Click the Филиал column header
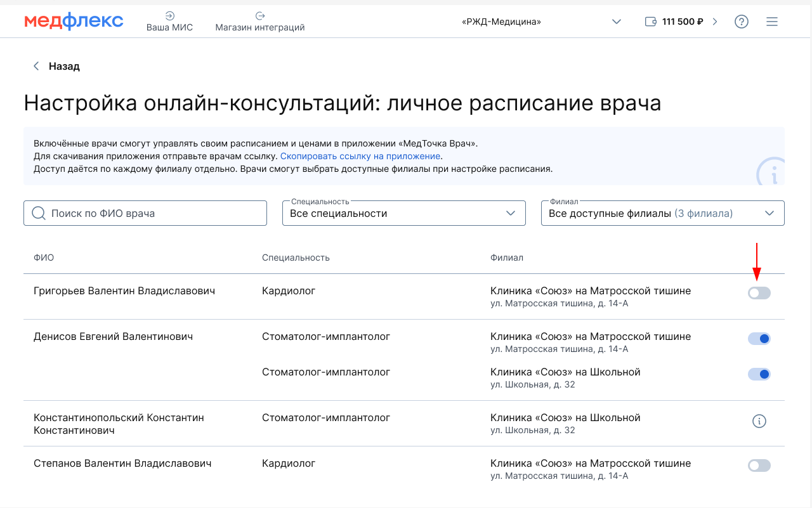This screenshot has height=508, width=812. (507, 257)
